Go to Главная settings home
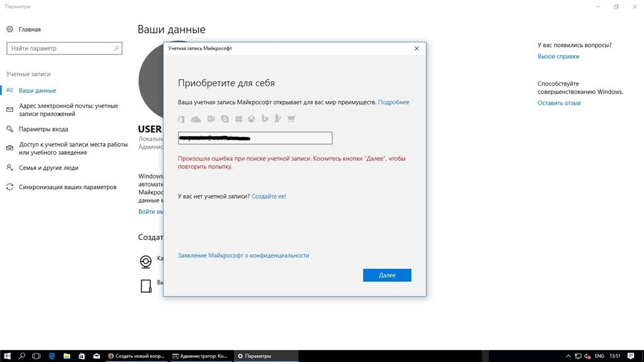This screenshot has width=644, height=362. tap(30, 29)
